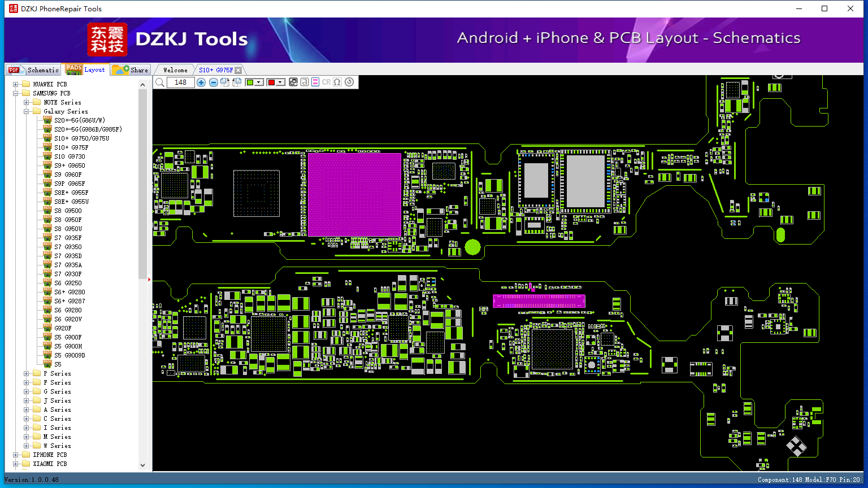The width and height of the screenshot is (868, 488).
Task: Click the overlapping-squares layer switch icon
Action: (293, 82)
